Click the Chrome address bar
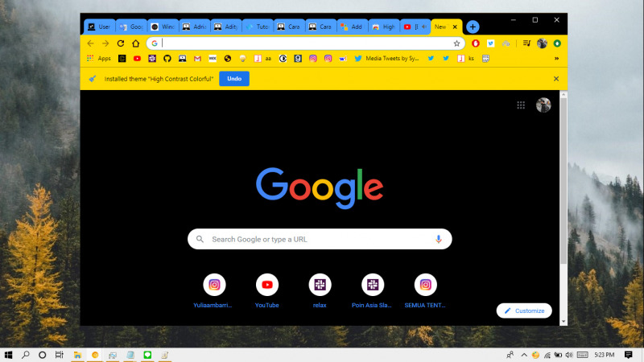 (306, 43)
